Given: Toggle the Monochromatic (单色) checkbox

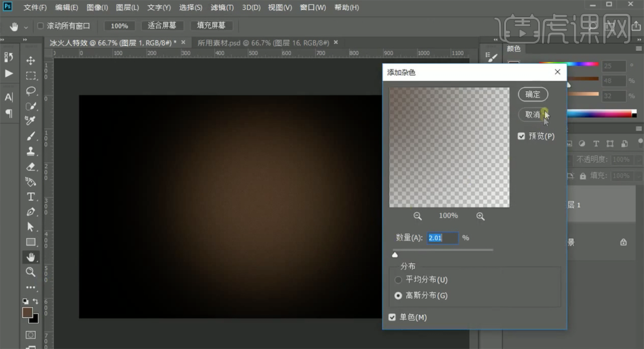Looking at the screenshot, I should coord(392,317).
